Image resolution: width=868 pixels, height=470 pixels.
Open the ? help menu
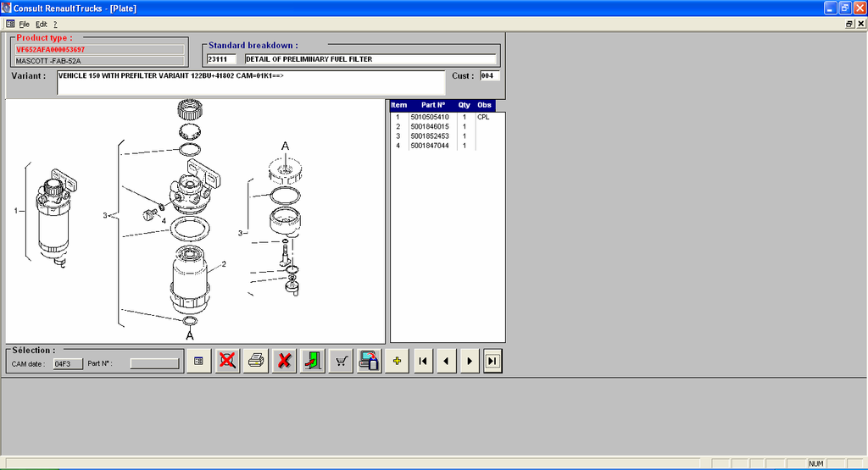(x=55, y=25)
